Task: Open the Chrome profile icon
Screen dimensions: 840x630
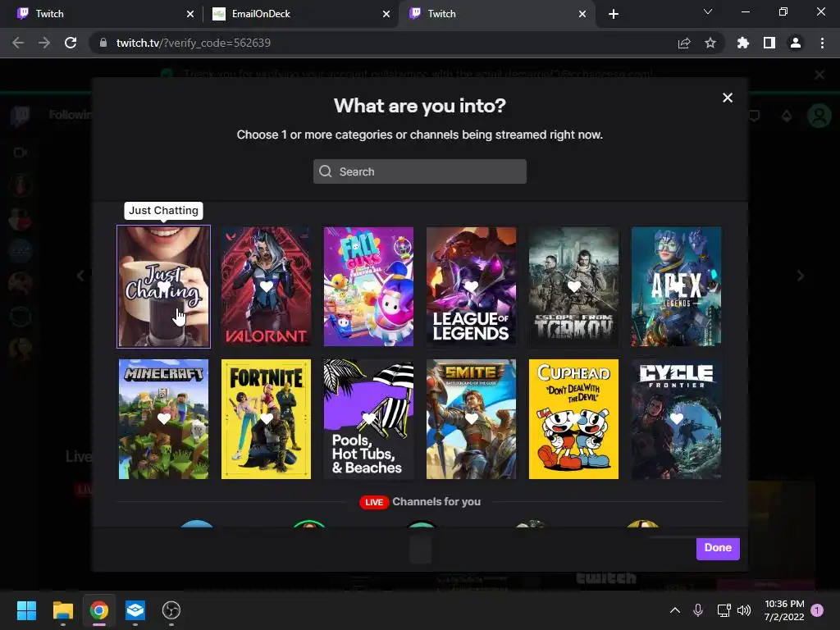Action: coord(796,43)
